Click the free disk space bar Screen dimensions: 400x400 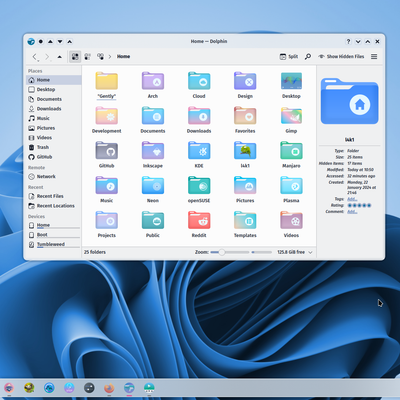(x=262, y=252)
